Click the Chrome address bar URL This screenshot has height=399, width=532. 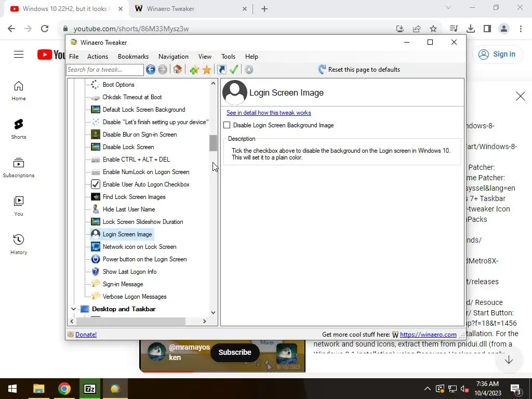pos(131,29)
